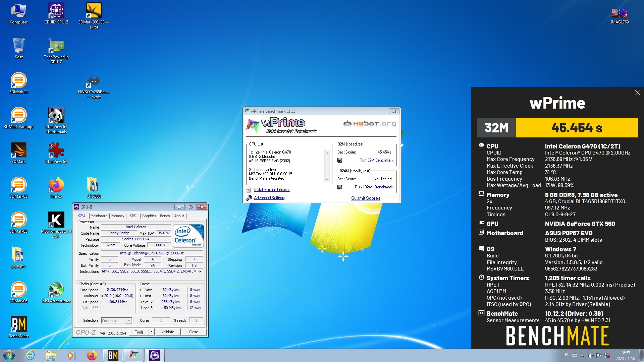Open CPUID CPU-Z desktop shortcut
Viewport: 644px width, 362px height.
(56, 14)
